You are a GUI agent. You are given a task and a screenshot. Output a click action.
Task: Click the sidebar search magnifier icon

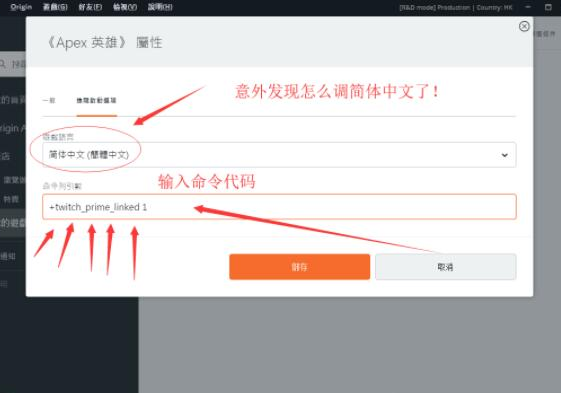coord(3,64)
